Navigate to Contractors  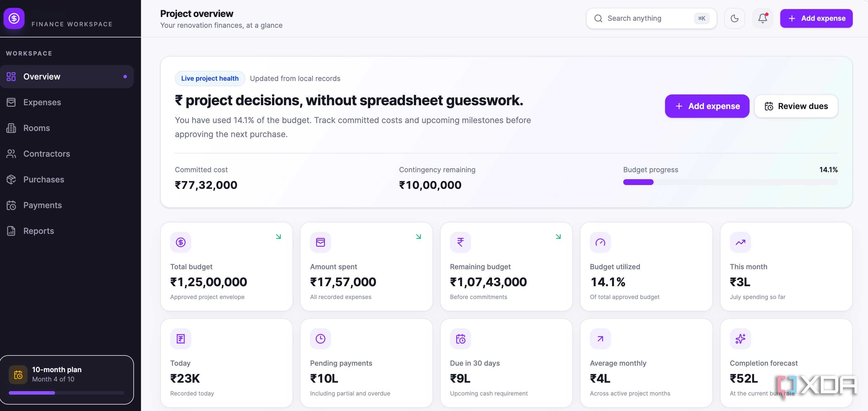(67, 154)
